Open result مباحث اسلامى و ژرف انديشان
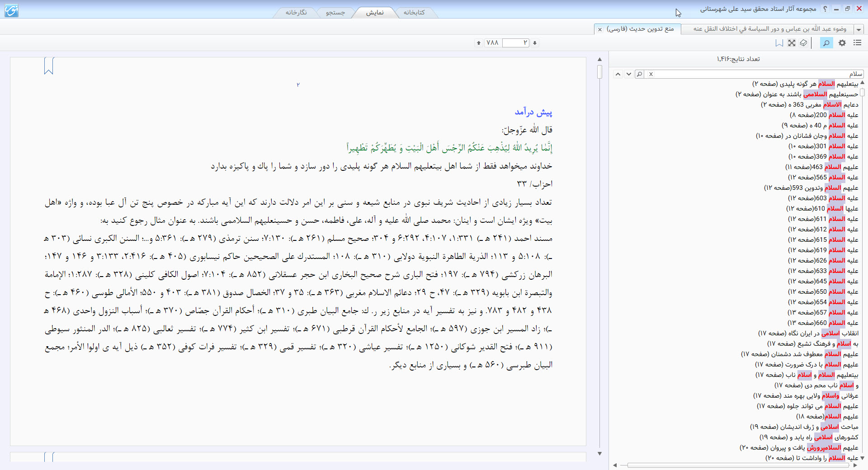Screen dimensions: 868x470 coord(804,427)
